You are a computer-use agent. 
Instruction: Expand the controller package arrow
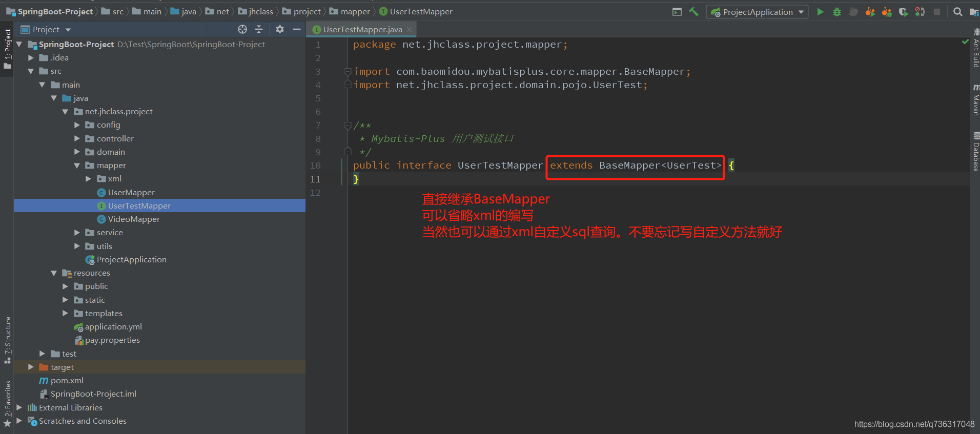pos(77,138)
